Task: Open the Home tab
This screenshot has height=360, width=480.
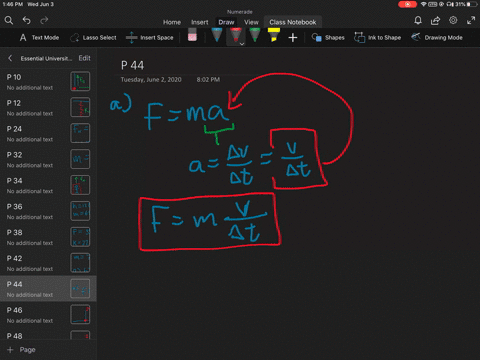Action: click(x=172, y=22)
